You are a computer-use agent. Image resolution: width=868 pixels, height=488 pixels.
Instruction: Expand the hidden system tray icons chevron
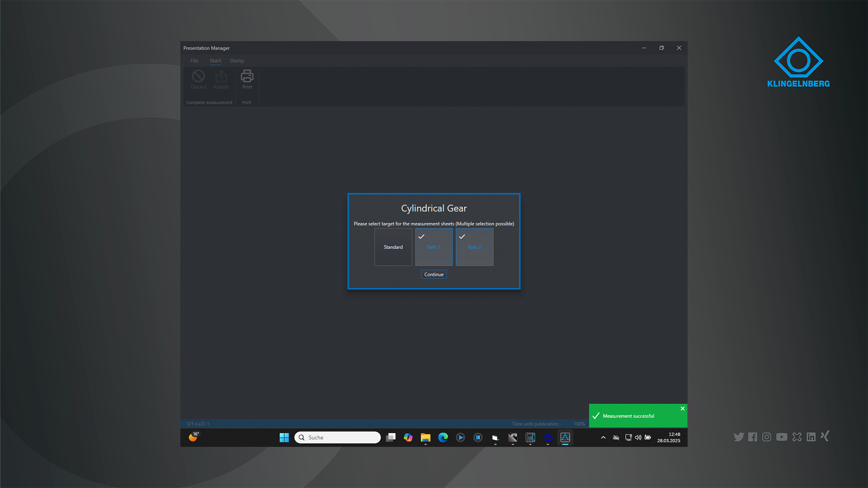(x=603, y=437)
